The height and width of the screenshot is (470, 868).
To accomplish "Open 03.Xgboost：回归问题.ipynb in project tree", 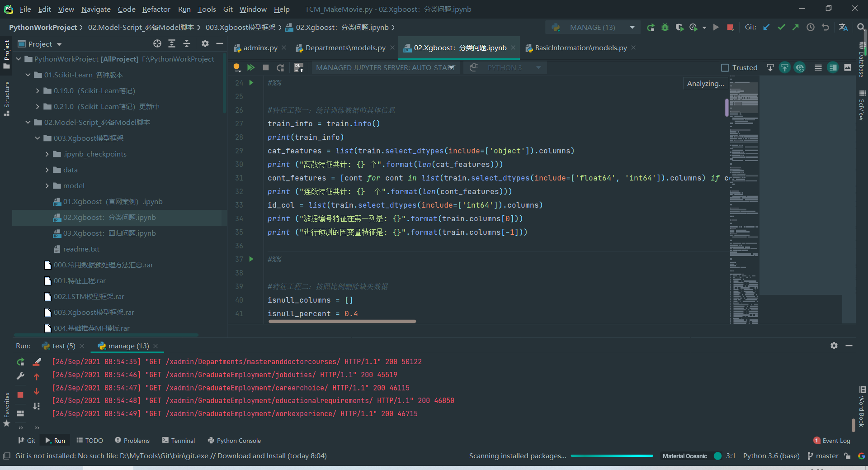I will click(109, 233).
